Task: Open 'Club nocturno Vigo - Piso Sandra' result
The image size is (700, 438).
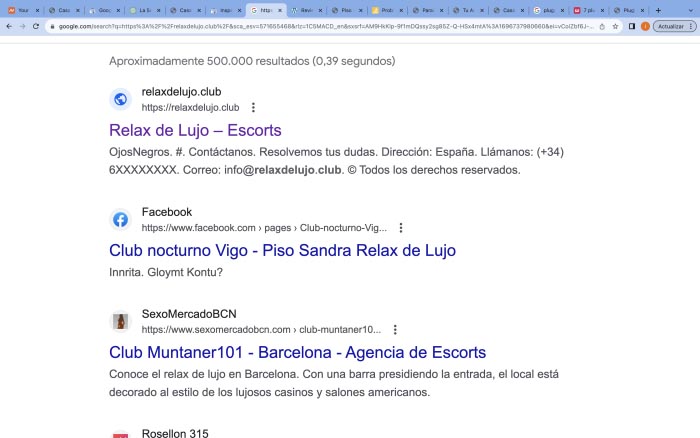Action: (x=282, y=250)
